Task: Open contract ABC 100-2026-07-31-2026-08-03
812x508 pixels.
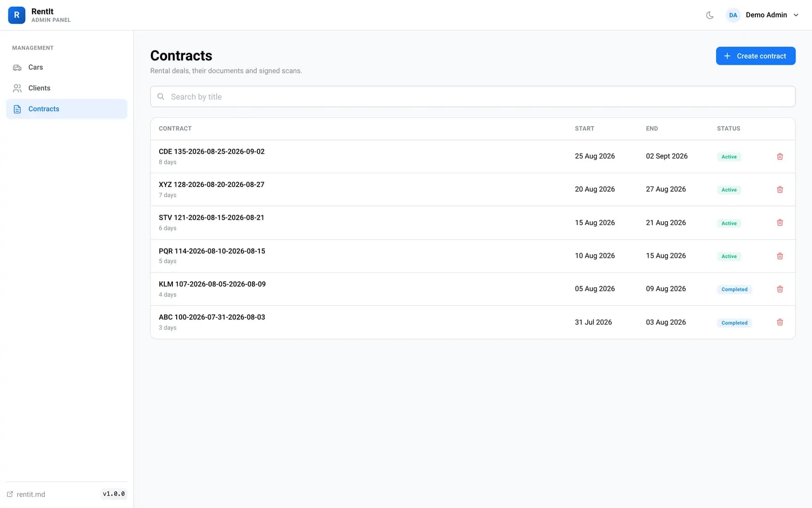Action: 212,317
